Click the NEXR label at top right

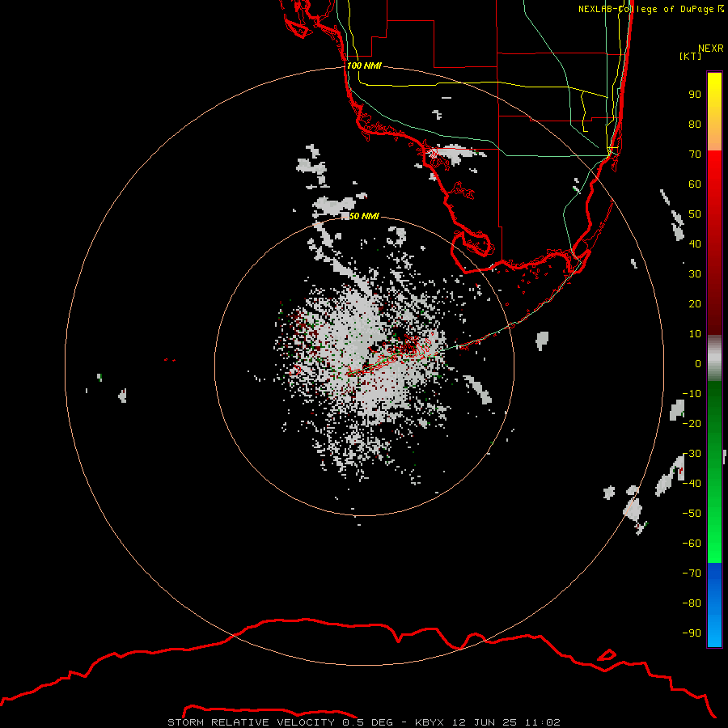711,49
